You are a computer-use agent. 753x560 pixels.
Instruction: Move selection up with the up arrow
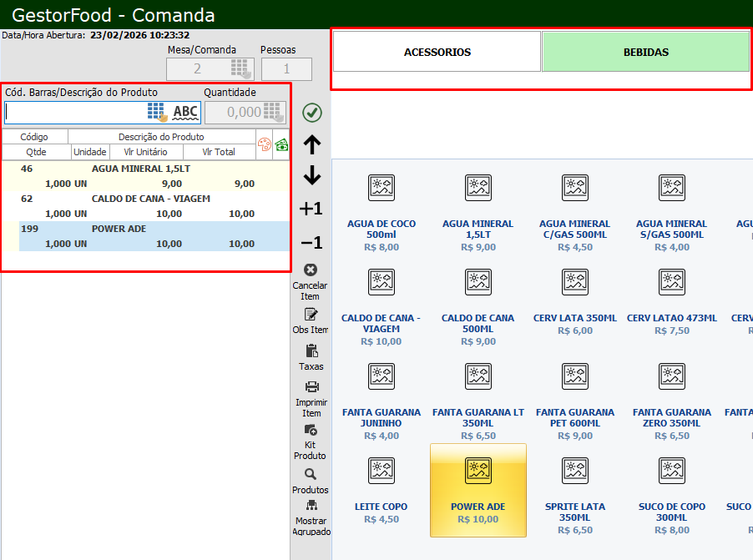(311, 145)
